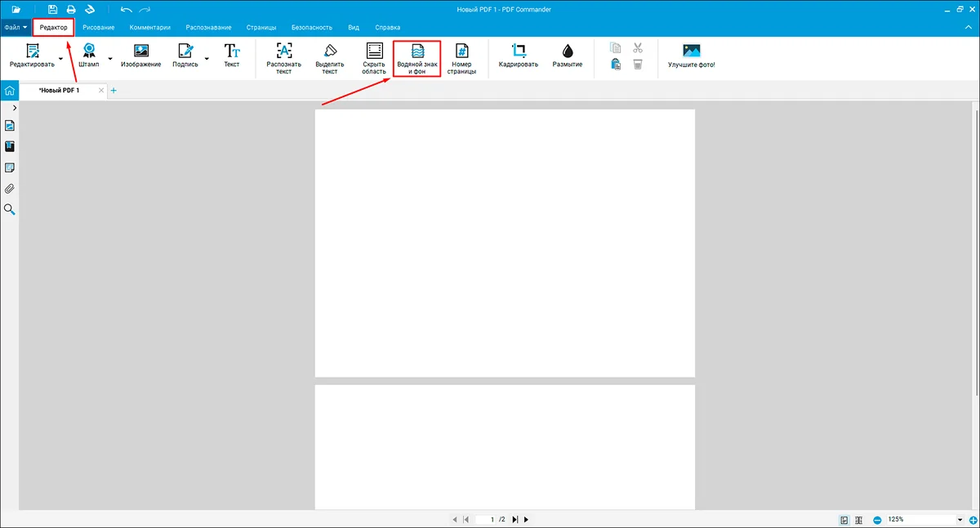Select the Текст tool
The height and width of the screenshot is (528, 980).
click(x=232, y=57)
